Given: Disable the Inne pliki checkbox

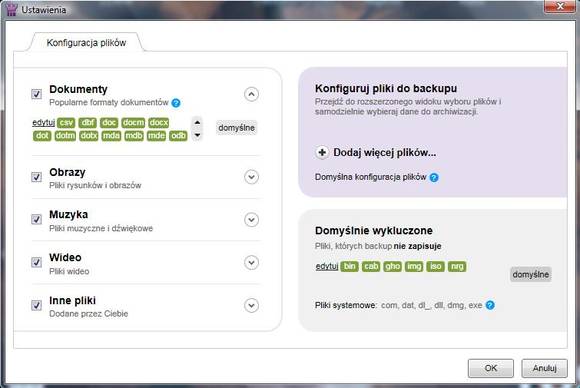Looking at the screenshot, I should tap(36, 305).
